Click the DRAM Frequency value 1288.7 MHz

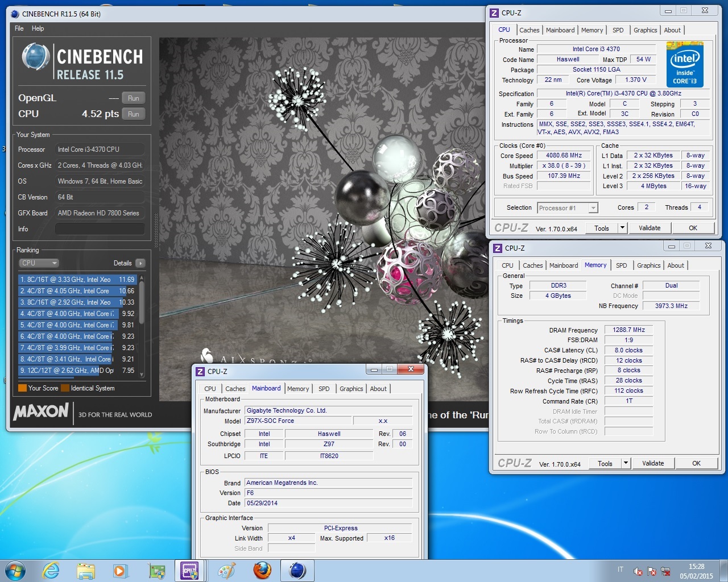coord(628,330)
